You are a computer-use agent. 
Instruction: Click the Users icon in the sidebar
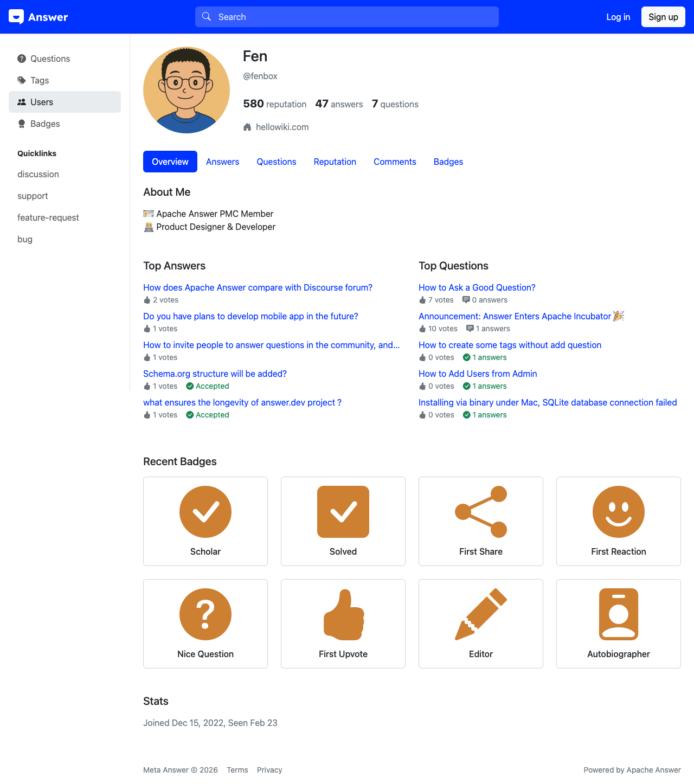tap(22, 102)
